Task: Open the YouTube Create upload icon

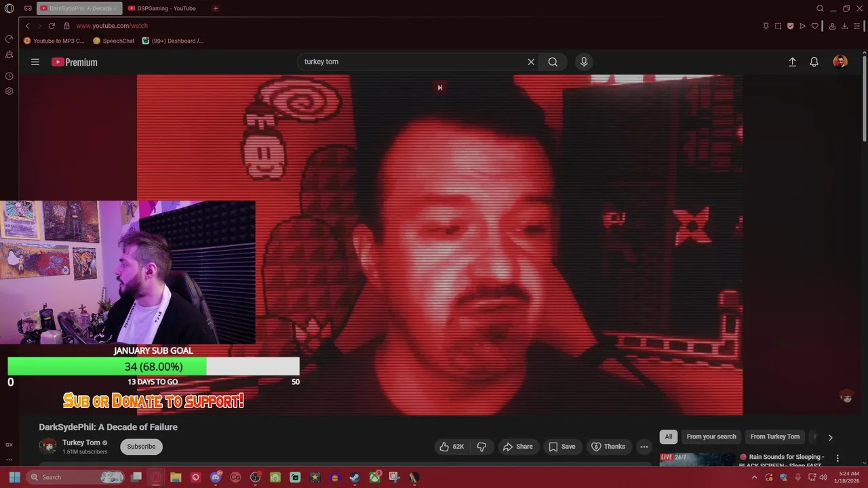Action: tap(792, 62)
